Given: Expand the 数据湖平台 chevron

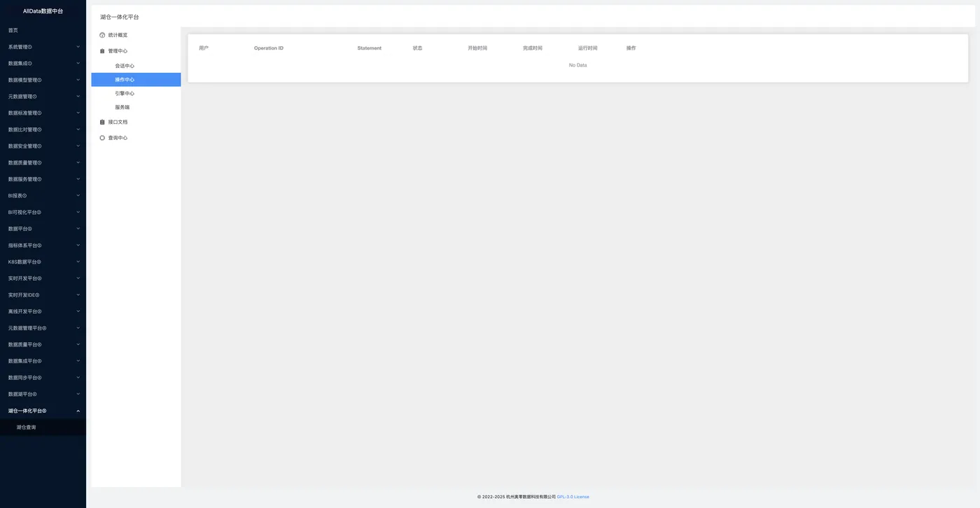Looking at the screenshot, I should [x=78, y=394].
